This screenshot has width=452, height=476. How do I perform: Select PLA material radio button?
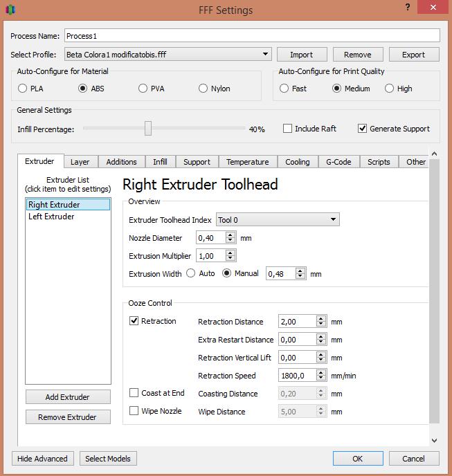pyautogui.click(x=23, y=89)
